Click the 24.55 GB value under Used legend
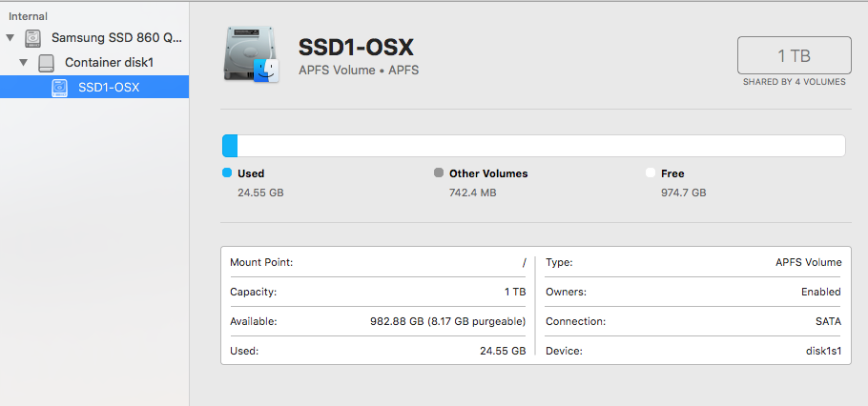This screenshot has width=868, height=406. click(x=260, y=193)
